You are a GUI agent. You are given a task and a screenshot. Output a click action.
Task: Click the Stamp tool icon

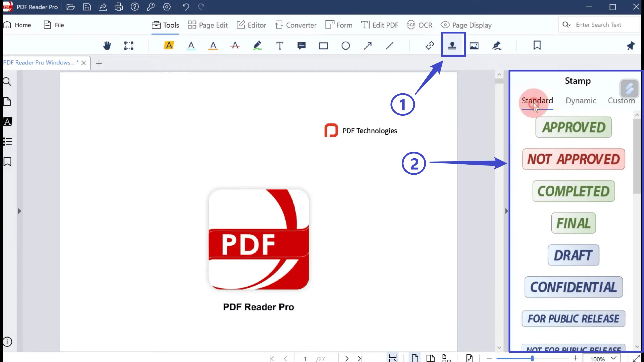point(453,46)
